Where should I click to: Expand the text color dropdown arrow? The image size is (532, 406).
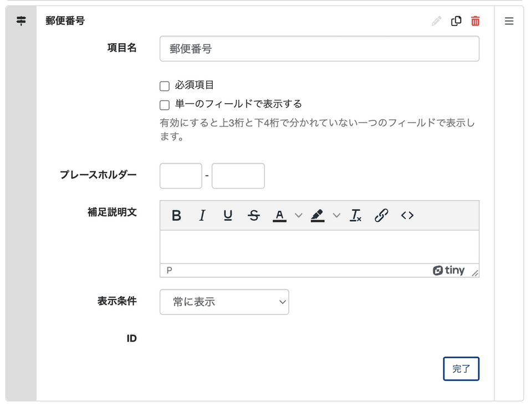tap(298, 216)
